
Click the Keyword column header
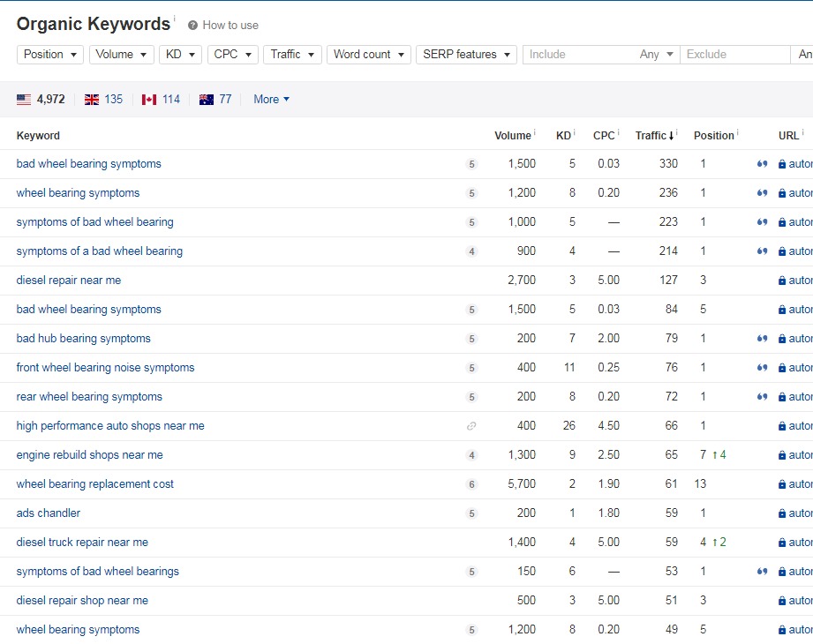[38, 136]
